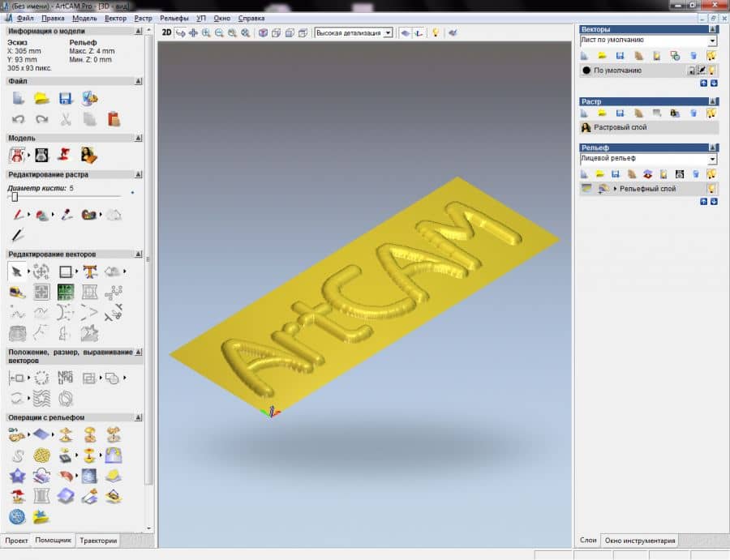The height and width of the screenshot is (560, 730).
Task: Collapse the Векторы panel
Action: coord(713,29)
